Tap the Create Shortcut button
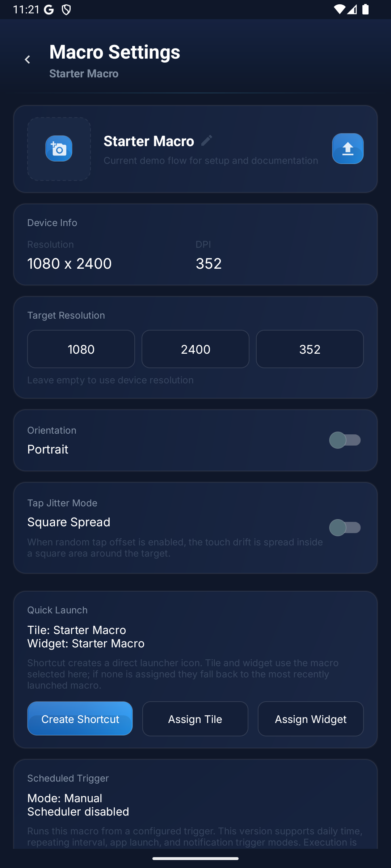 80,719
